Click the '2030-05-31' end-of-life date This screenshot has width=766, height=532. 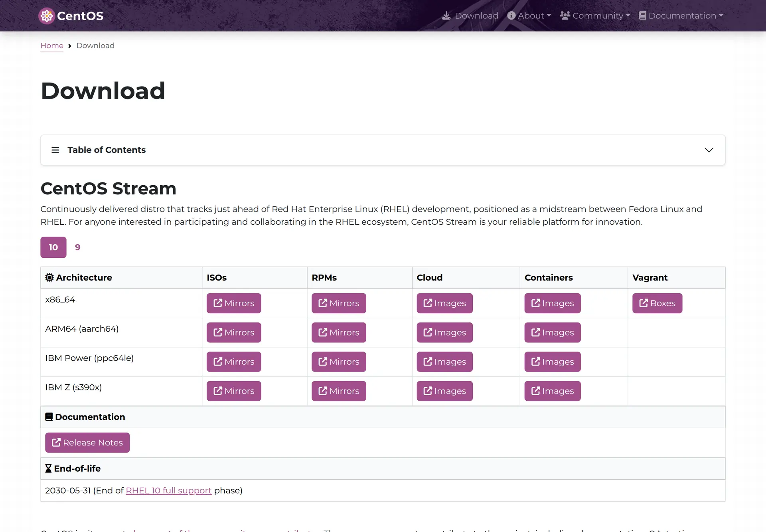pos(68,490)
